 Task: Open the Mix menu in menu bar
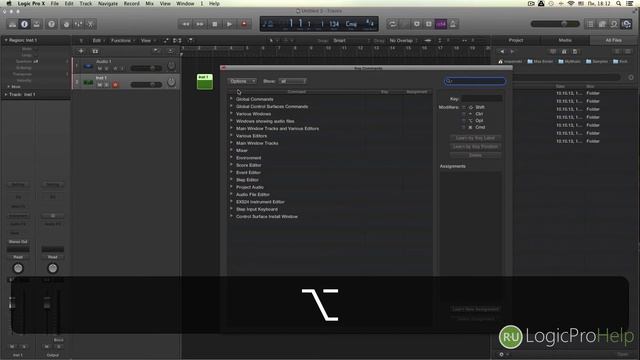tap(150, 3)
